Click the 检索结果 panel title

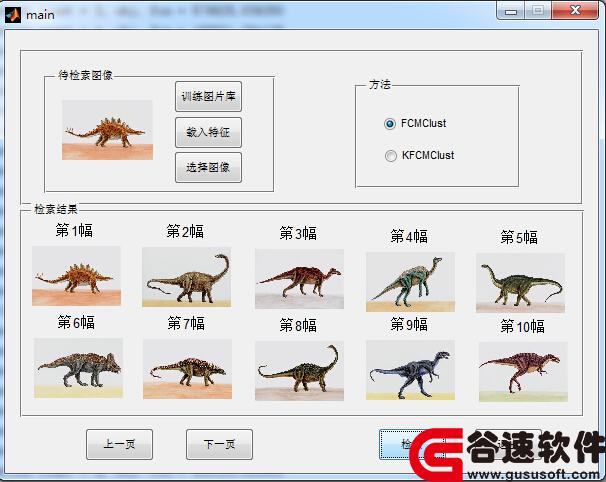click(56, 209)
